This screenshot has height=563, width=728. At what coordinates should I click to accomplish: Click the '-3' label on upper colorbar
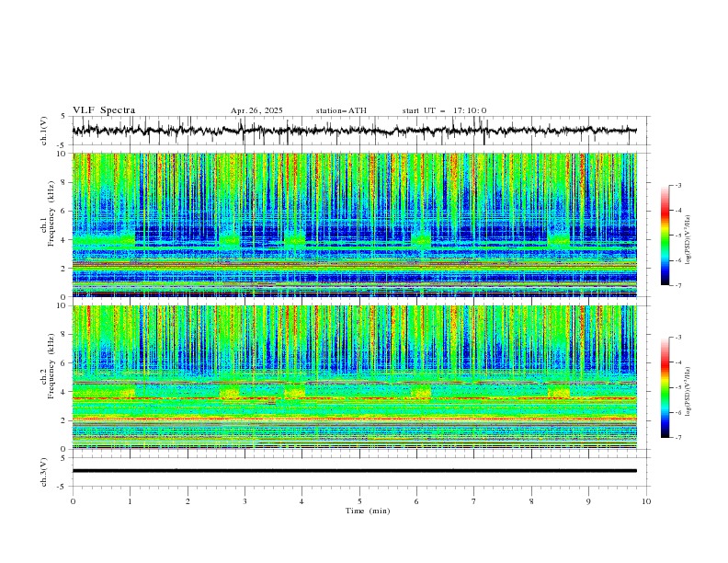[x=677, y=185]
